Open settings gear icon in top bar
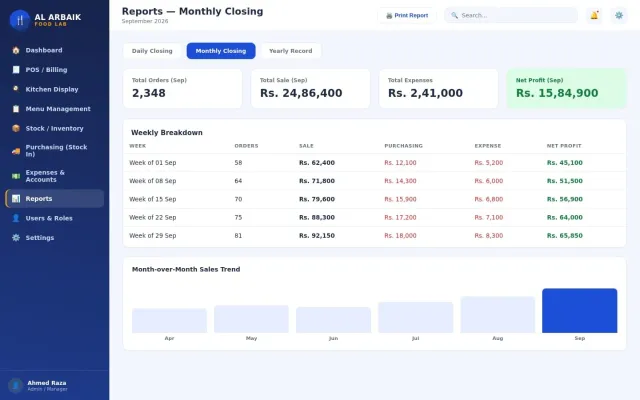The height and width of the screenshot is (400, 640). click(x=619, y=16)
